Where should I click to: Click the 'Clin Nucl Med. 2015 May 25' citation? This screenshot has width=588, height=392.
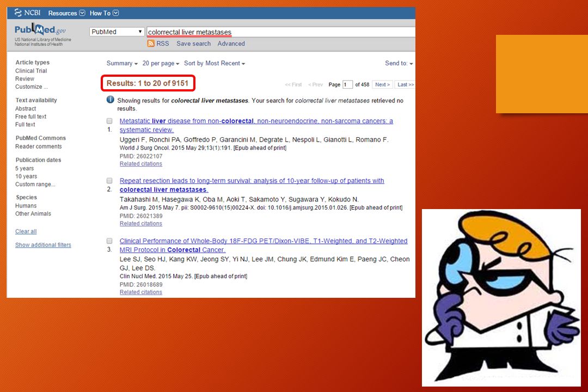[x=183, y=276]
